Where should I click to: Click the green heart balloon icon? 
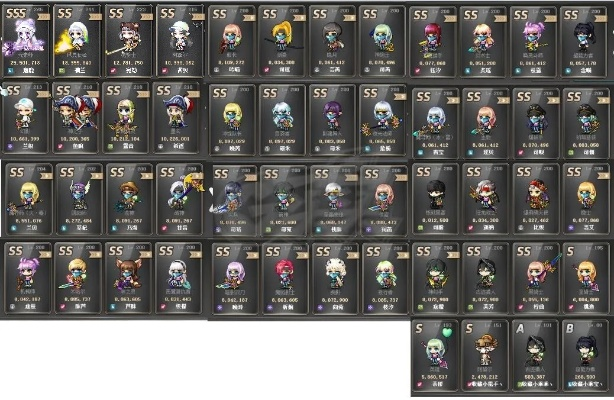(447, 333)
